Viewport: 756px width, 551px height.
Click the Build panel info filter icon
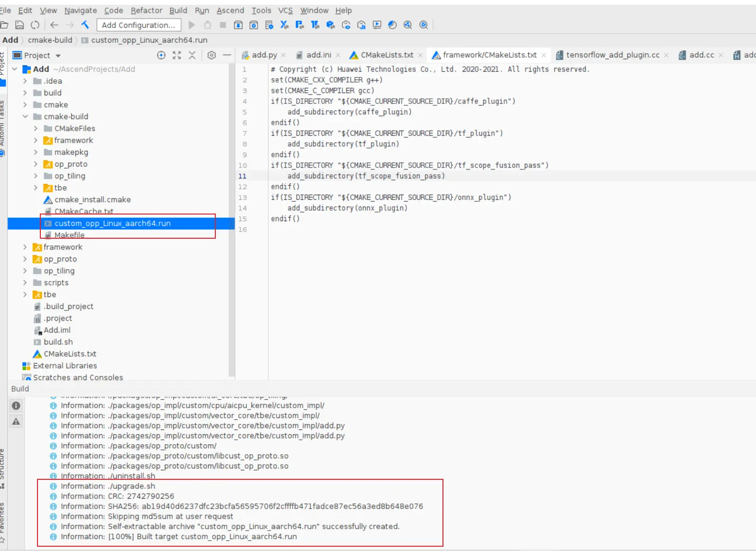[x=16, y=406]
